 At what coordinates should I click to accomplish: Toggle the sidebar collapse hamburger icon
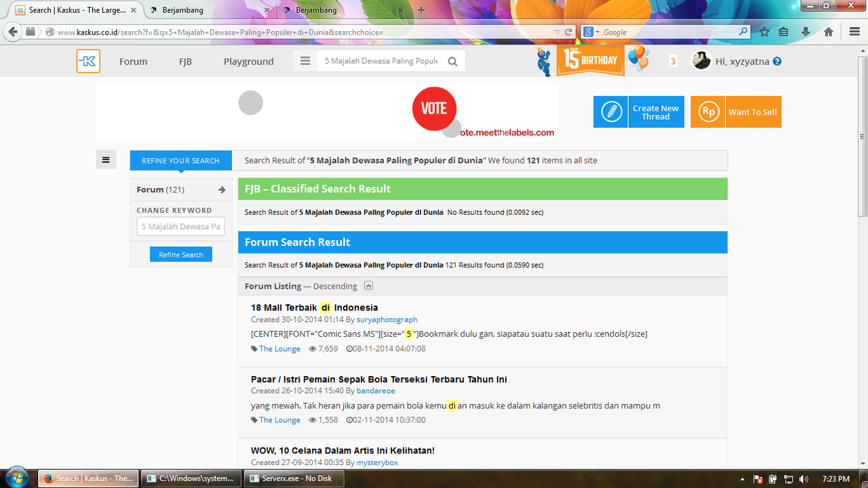(x=106, y=160)
